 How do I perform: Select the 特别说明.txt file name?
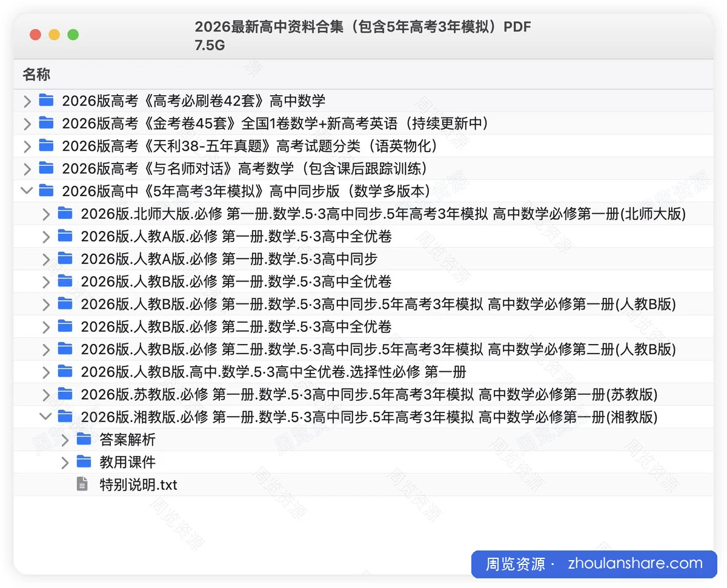(x=138, y=485)
